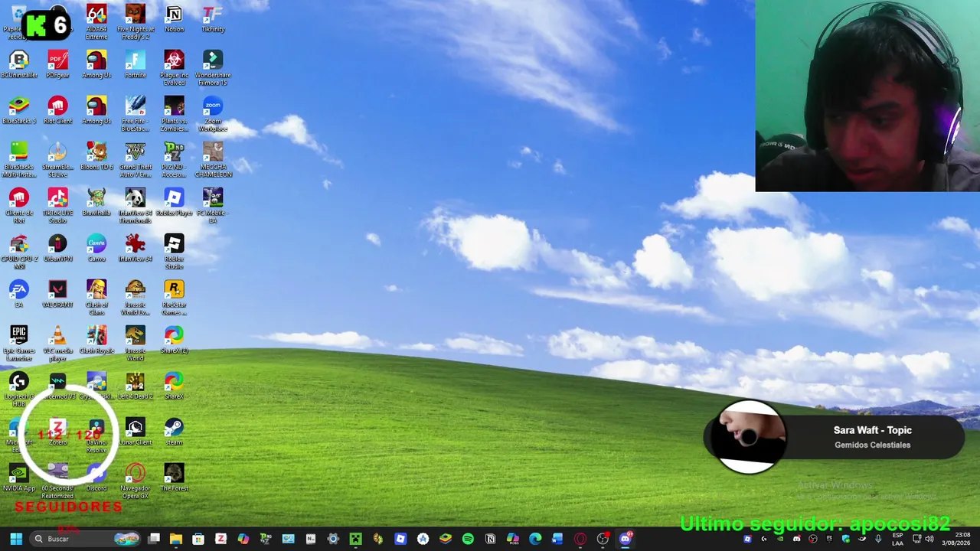Open the NVIDIA App desktop shortcut
Screen dimensions: 980x551
[x=19, y=478]
